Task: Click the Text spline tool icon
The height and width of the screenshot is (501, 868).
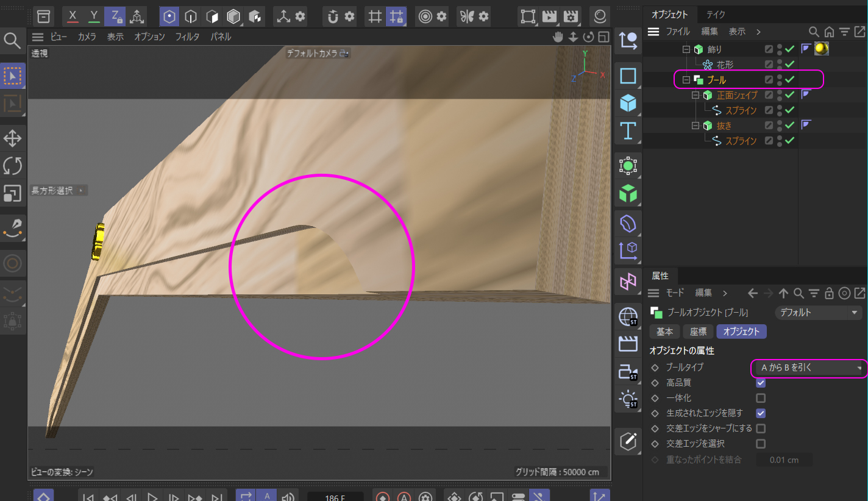Action: pos(628,131)
